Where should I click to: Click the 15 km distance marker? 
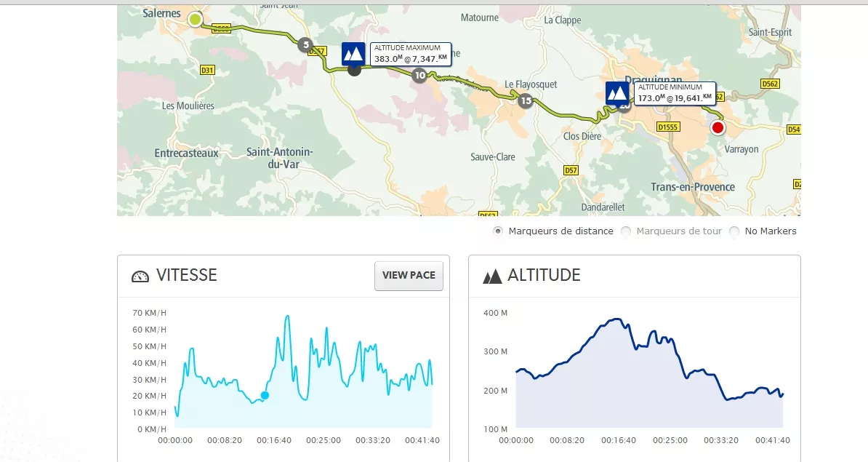[526, 100]
